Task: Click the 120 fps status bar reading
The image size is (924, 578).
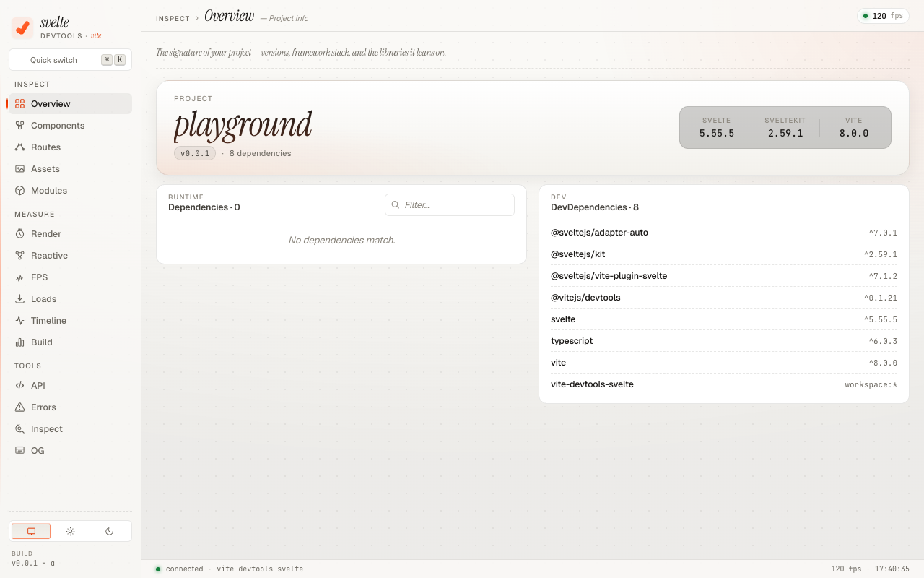Action: point(846,569)
